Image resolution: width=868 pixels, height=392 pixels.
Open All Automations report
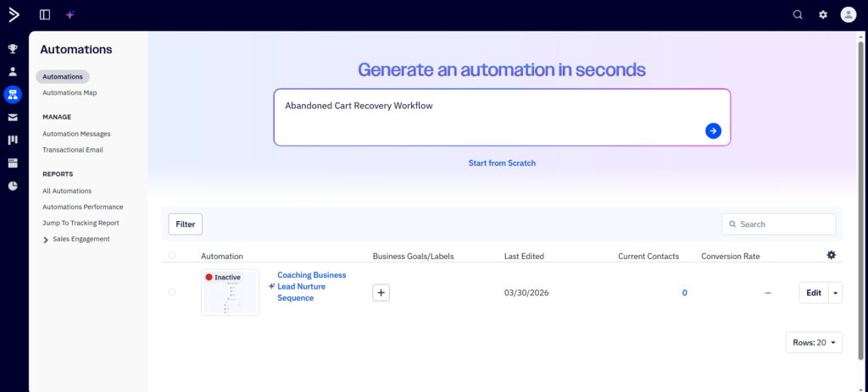point(67,190)
